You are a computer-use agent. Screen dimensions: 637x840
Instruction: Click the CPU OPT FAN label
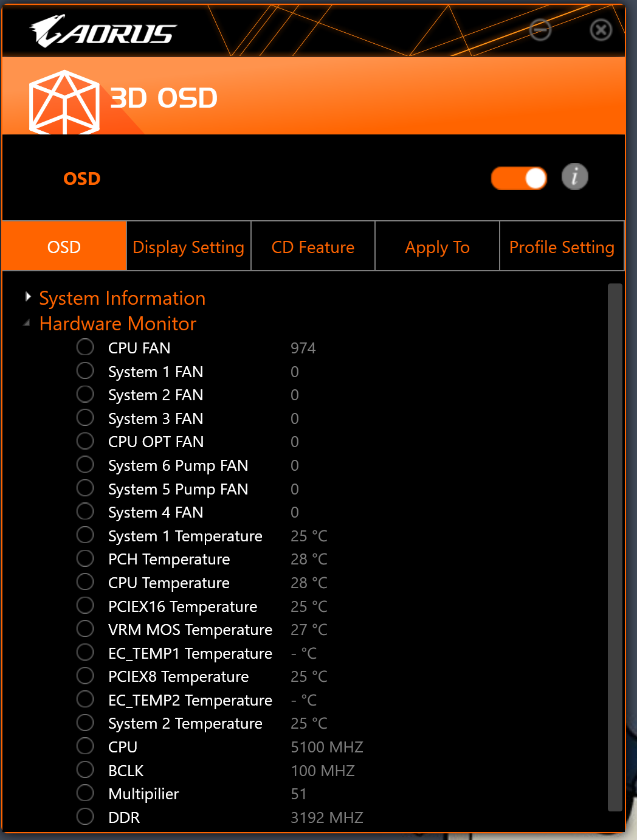tap(156, 442)
